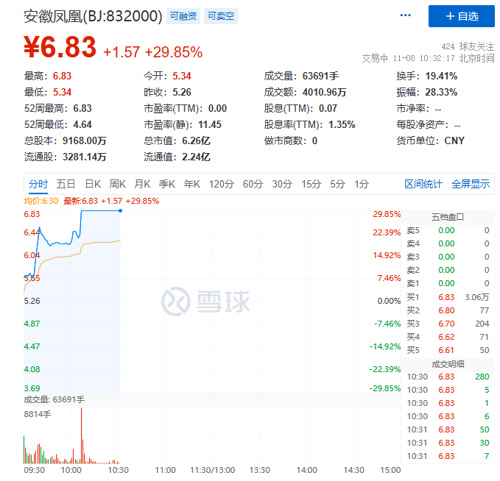This screenshot has width=500, height=481.
Task: Show the 年K chart
Action: (192, 184)
